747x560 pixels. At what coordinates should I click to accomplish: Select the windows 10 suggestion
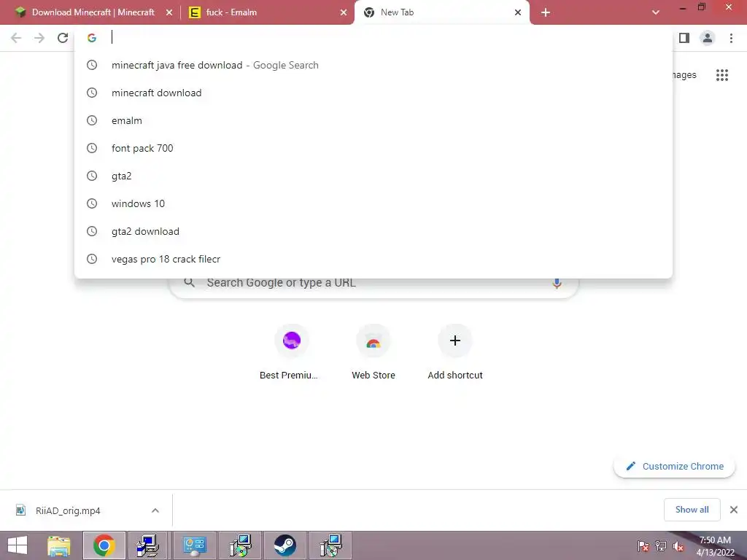pyautogui.click(x=373, y=203)
